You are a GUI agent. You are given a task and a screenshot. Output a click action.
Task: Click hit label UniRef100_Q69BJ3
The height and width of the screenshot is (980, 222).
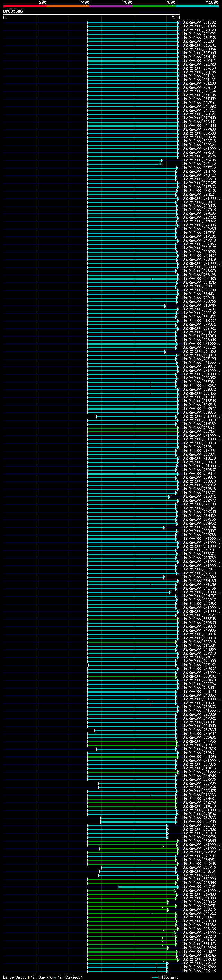tap(199, 443)
